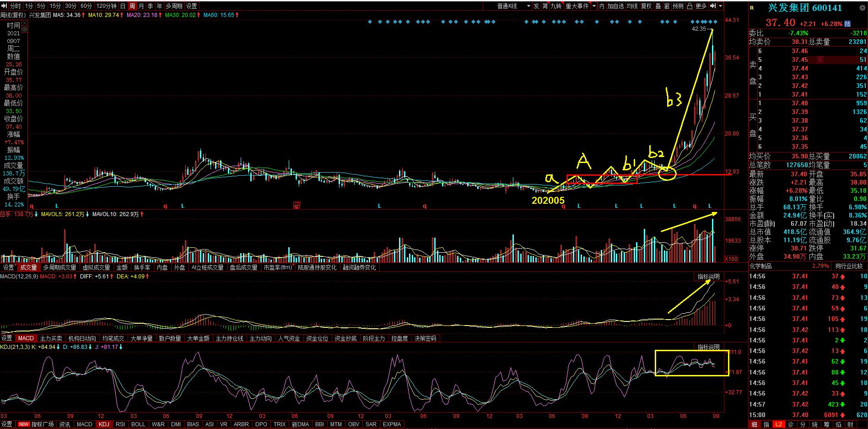This screenshot has width=868, height=429.
Task: Open 设置 in the bottom indicator bar
Action: [x=7, y=424]
